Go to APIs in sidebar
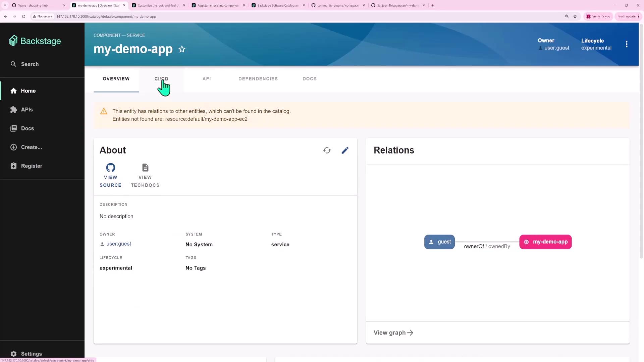644x362 pixels. click(26, 110)
